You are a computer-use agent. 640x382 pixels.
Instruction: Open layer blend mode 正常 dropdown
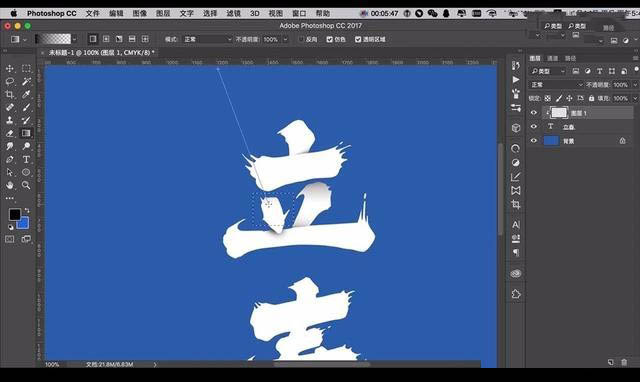click(556, 85)
